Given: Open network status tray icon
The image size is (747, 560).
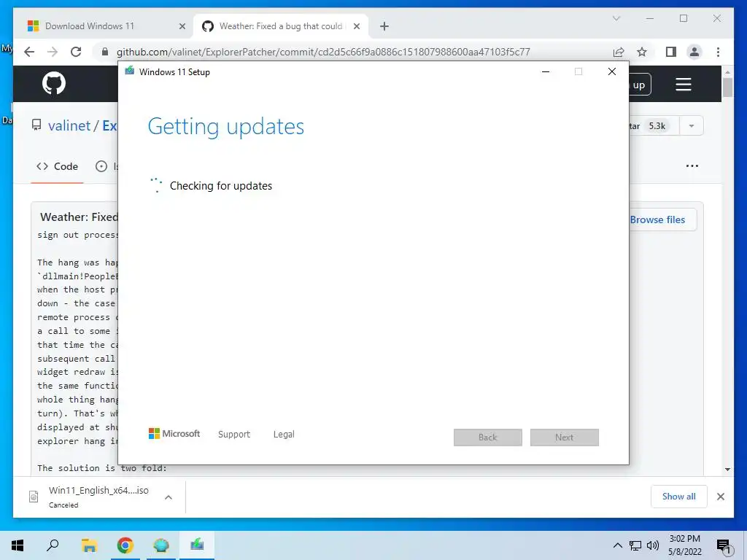Looking at the screenshot, I should click(x=635, y=545).
